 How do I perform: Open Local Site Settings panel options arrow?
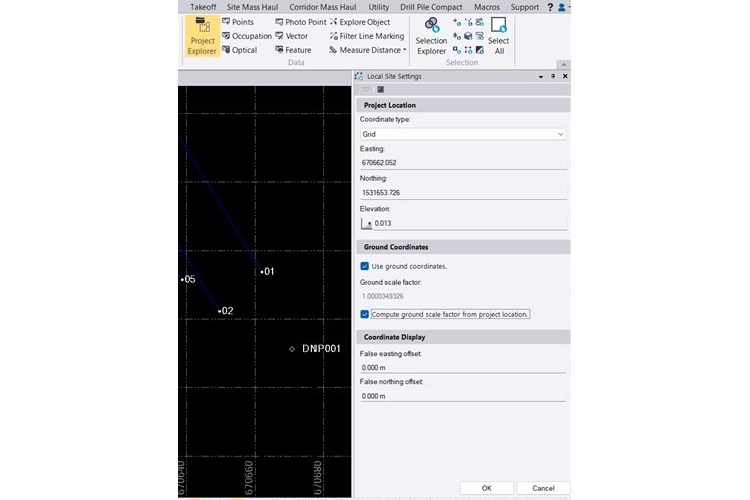click(x=541, y=76)
